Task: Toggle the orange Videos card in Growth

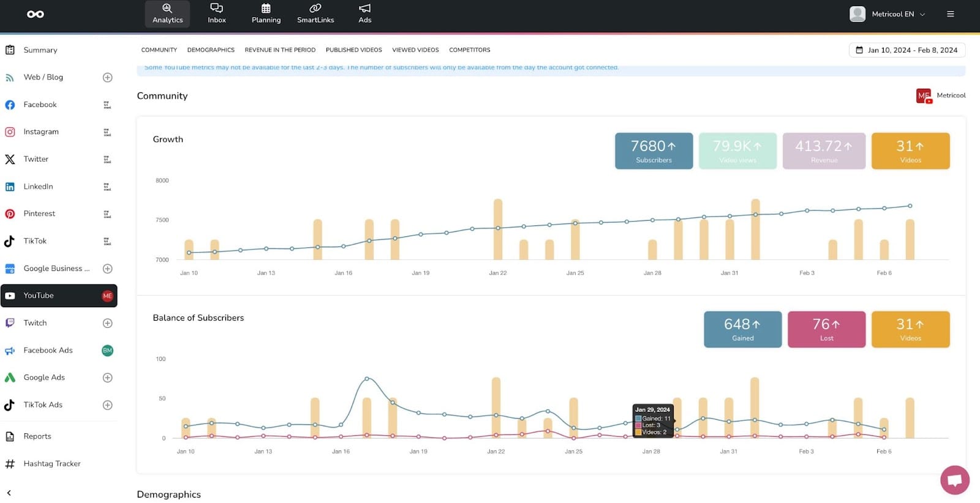Action: 910,151
